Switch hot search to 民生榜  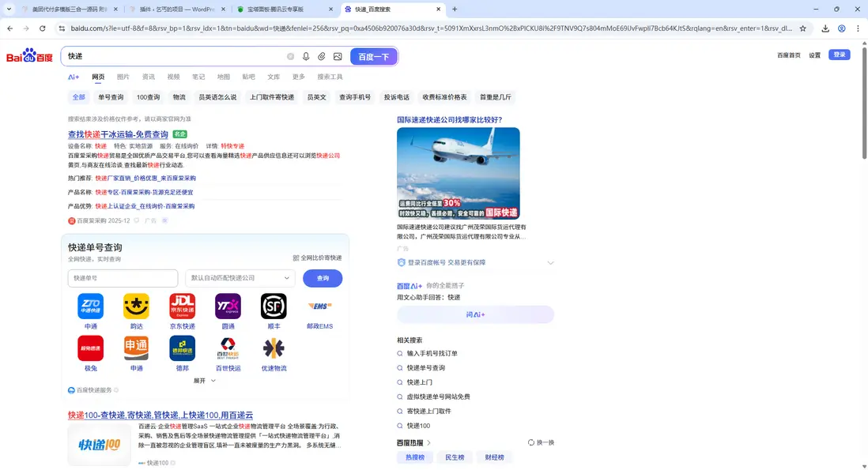(455, 457)
